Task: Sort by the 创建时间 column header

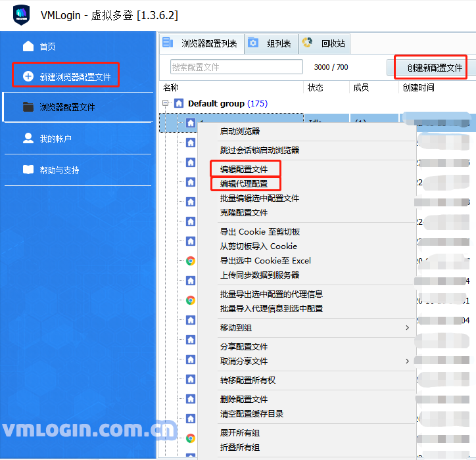Action: pyautogui.click(x=418, y=87)
